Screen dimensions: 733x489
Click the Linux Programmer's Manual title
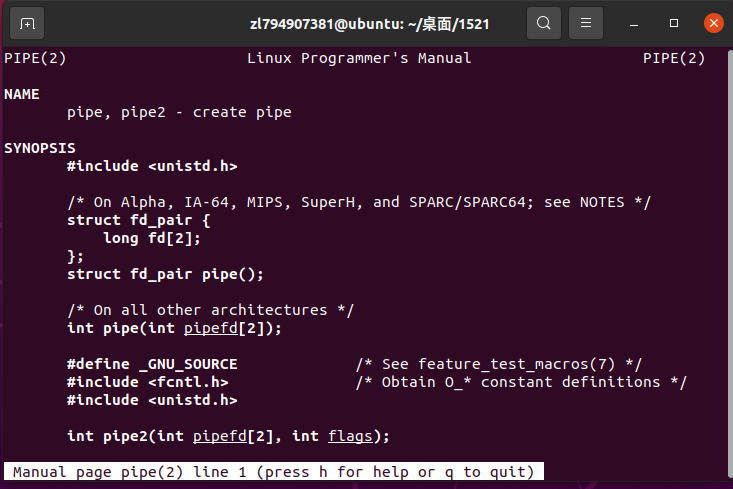tap(359, 58)
